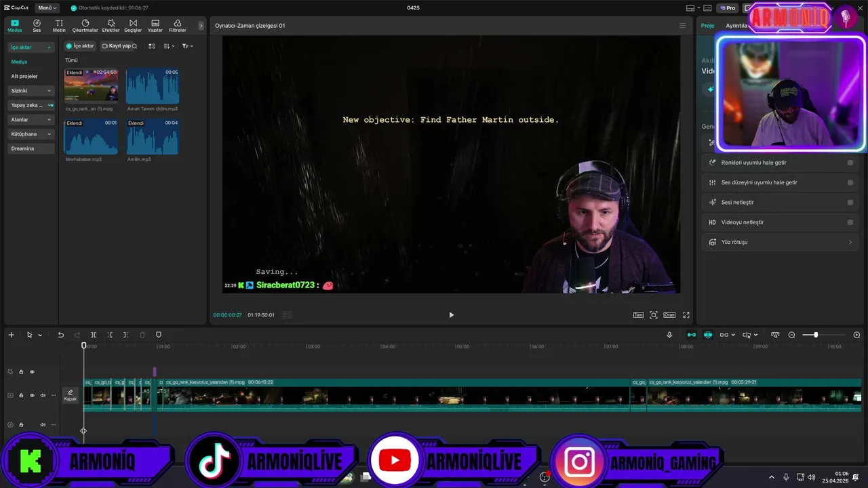Click the Tam quality button in the player
This screenshot has width=868, height=488.
tap(638, 315)
